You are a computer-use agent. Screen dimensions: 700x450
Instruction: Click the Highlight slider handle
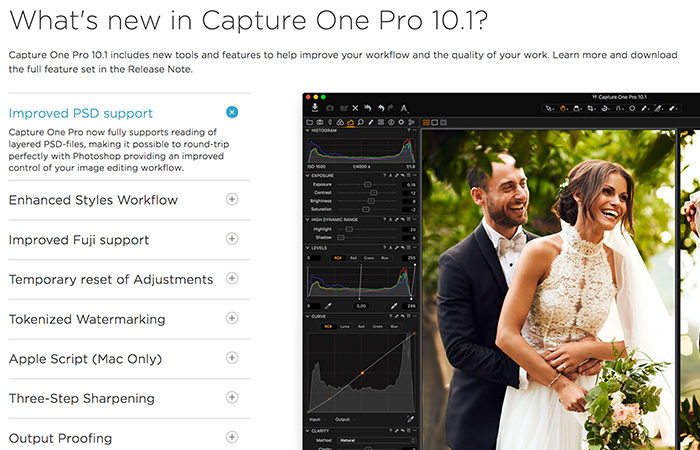(349, 229)
